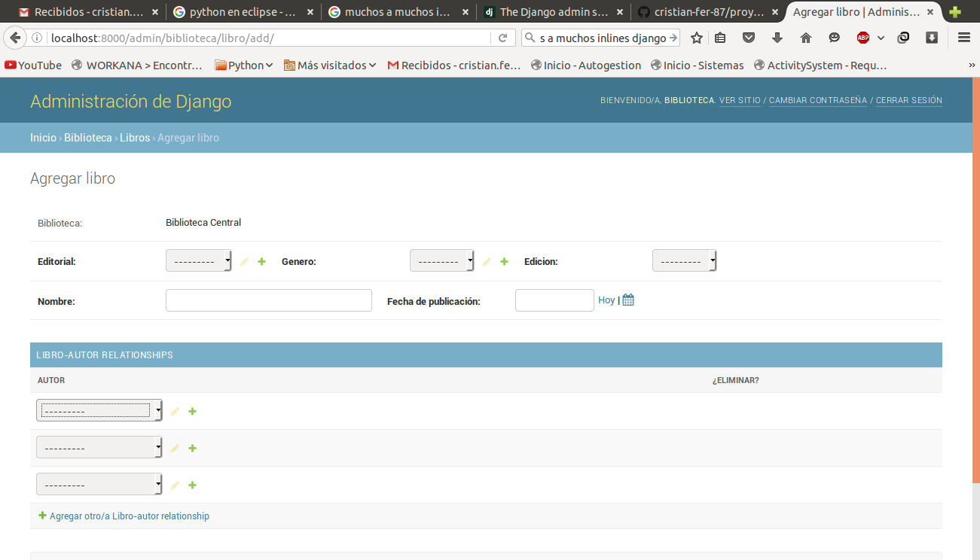Image resolution: width=980 pixels, height=560 pixels.
Task: Show more bookmarks with the chevron
Action: point(972,65)
